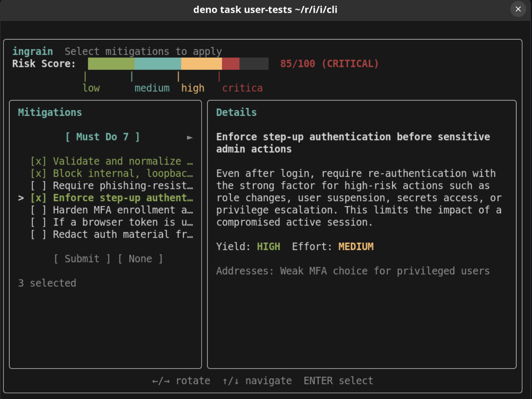Click teal medium segment of risk bar

(158, 64)
